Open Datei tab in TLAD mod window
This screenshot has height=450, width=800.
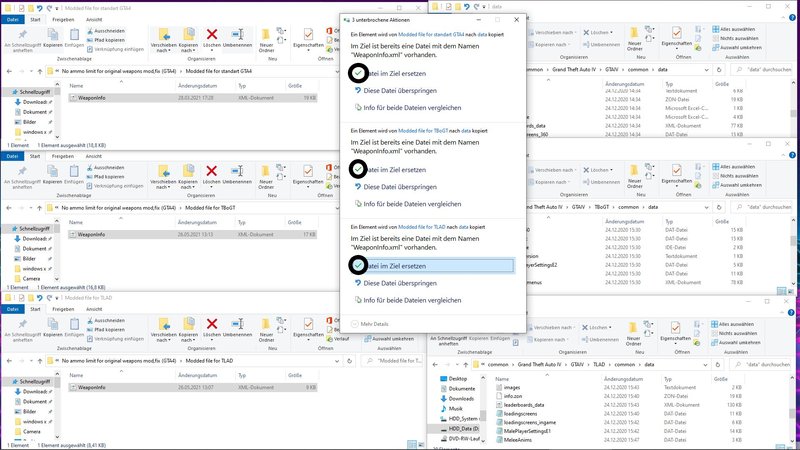coord(13,309)
